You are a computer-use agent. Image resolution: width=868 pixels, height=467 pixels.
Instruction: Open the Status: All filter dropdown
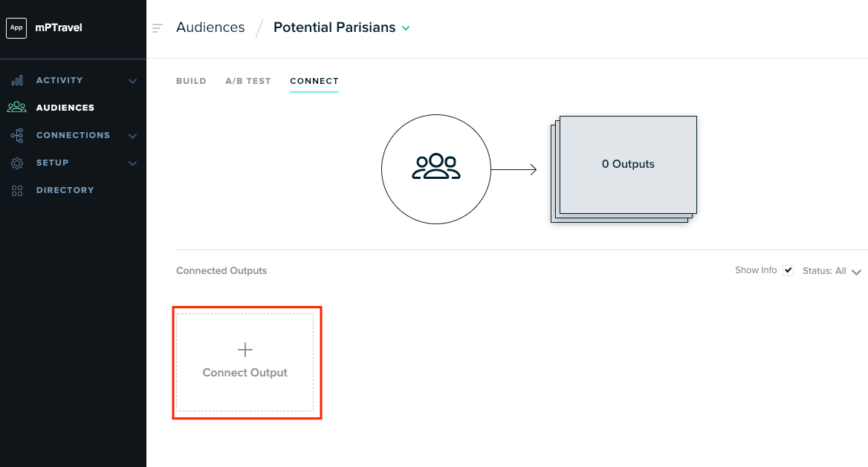coord(832,271)
